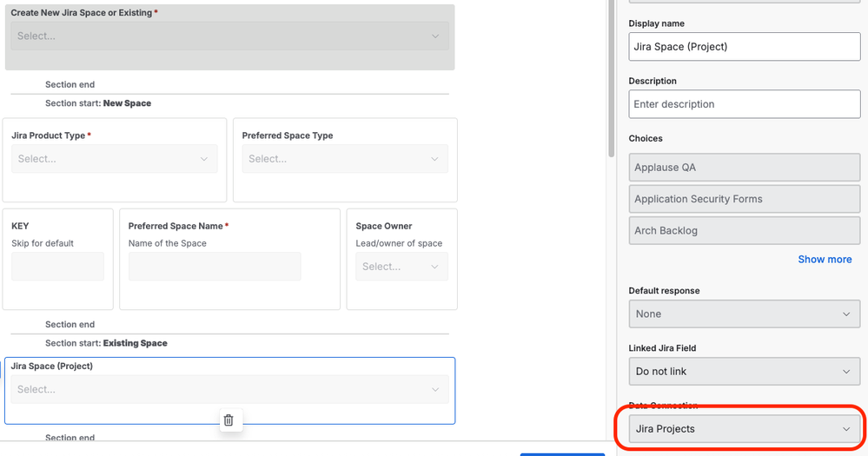This screenshot has height=456, width=868.
Task: Open the Space Owner select dropdown
Action: (x=402, y=266)
